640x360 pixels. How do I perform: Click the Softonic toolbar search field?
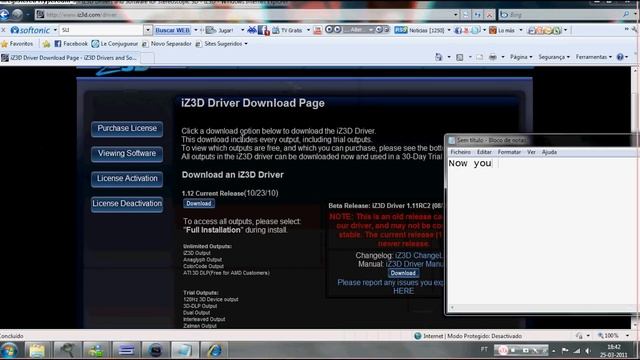pyautogui.click(x=102, y=30)
